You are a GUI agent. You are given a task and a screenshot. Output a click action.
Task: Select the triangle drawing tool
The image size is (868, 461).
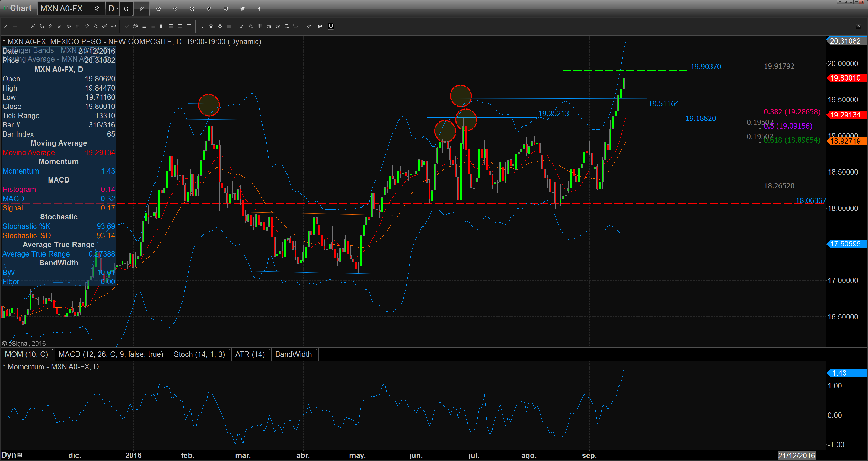coord(95,26)
